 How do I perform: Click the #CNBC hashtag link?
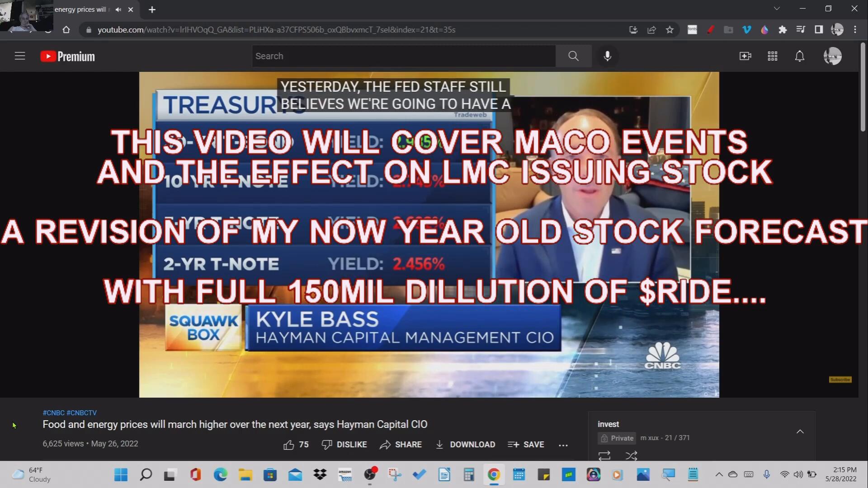[x=53, y=413]
